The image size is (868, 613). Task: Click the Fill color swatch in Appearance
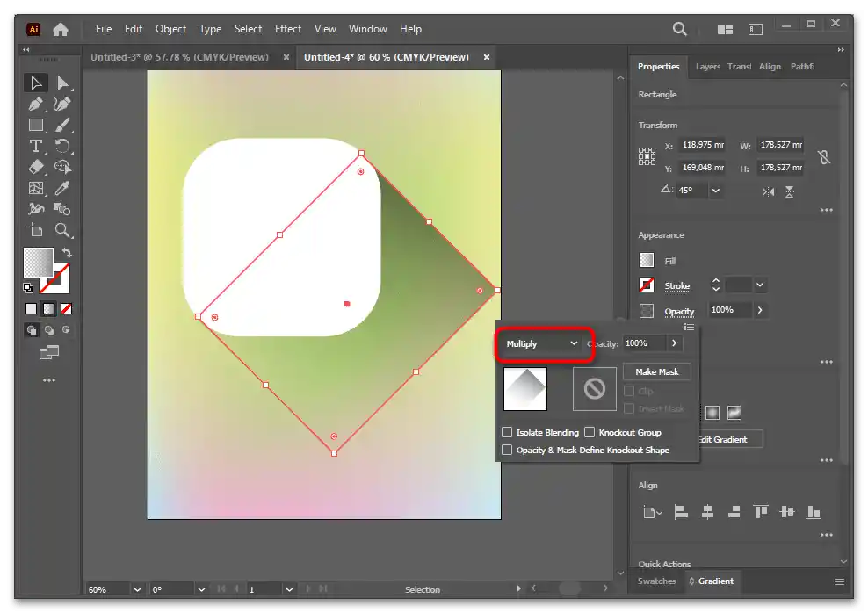(647, 261)
